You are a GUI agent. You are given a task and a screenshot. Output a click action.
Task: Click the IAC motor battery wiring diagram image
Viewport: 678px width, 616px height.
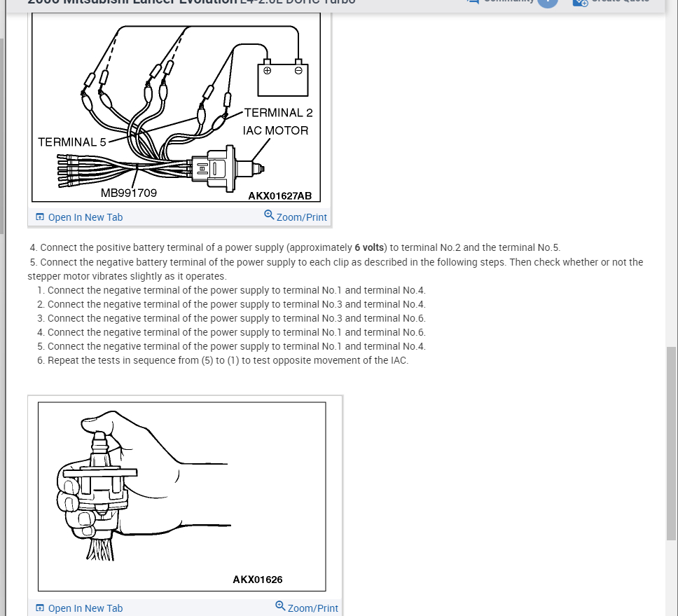coord(176,107)
